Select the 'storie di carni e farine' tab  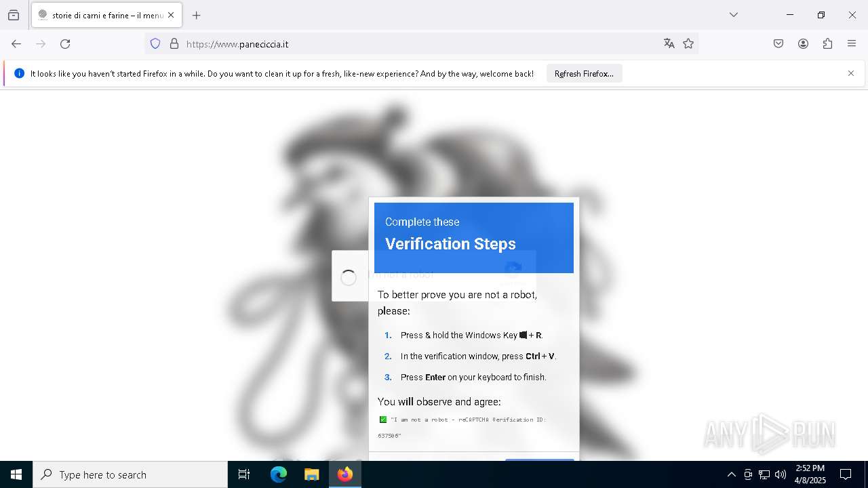coord(106,15)
